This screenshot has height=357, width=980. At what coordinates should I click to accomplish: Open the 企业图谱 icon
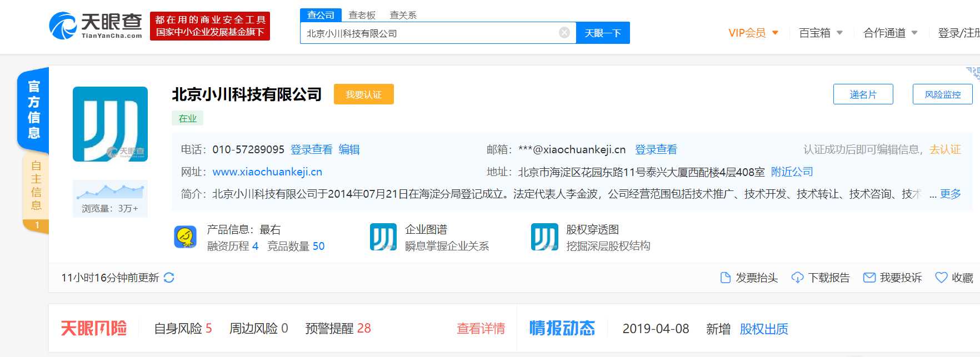pyautogui.click(x=383, y=237)
